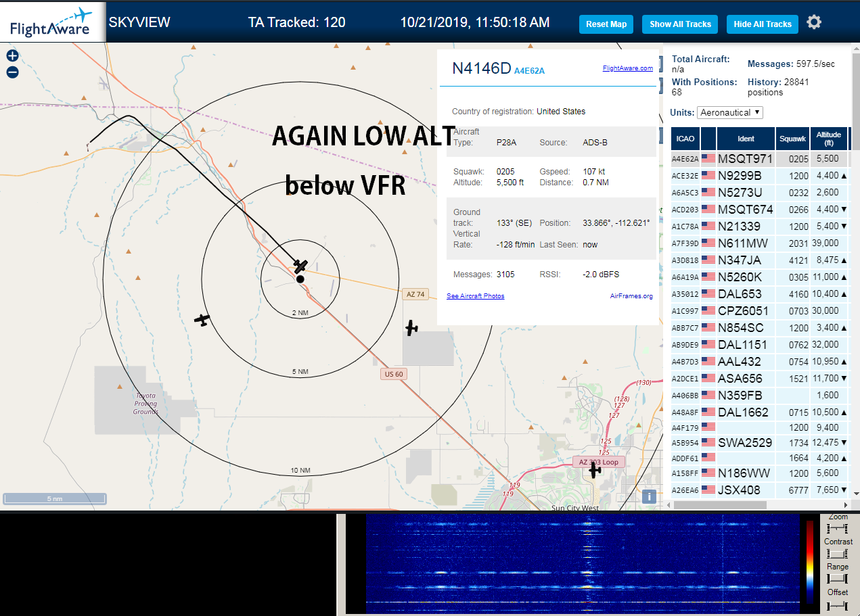Open the FlightAware.com link in info panel
Screen dimensions: 860x616
(x=628, y=68)
